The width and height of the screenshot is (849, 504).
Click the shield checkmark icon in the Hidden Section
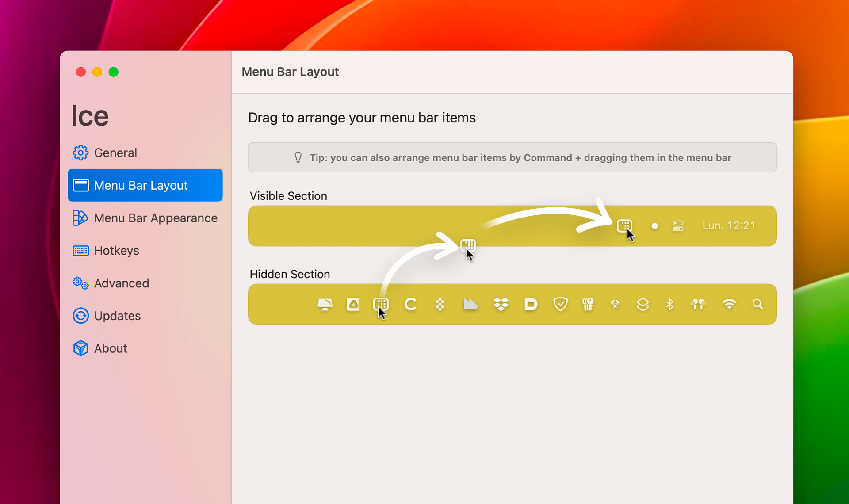pyautogui.click(x=560, y=304)
